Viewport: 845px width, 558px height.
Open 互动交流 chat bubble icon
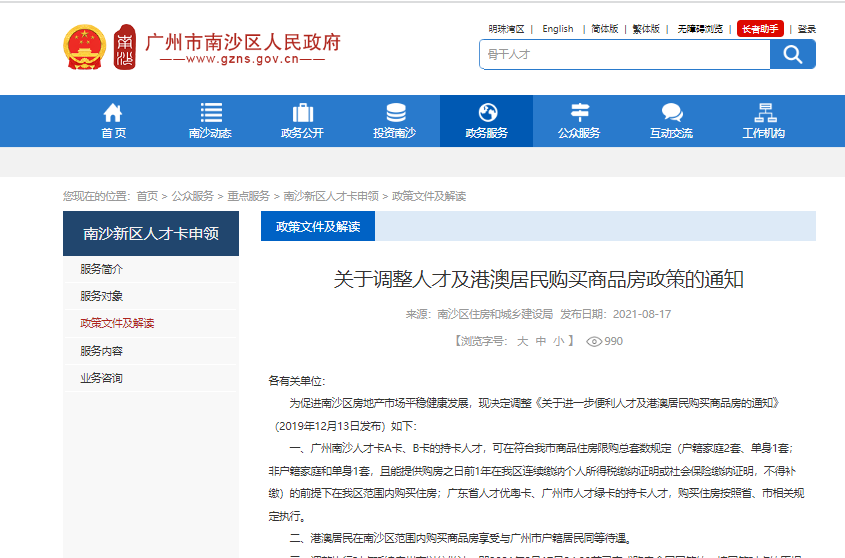(x=672, y=113)
